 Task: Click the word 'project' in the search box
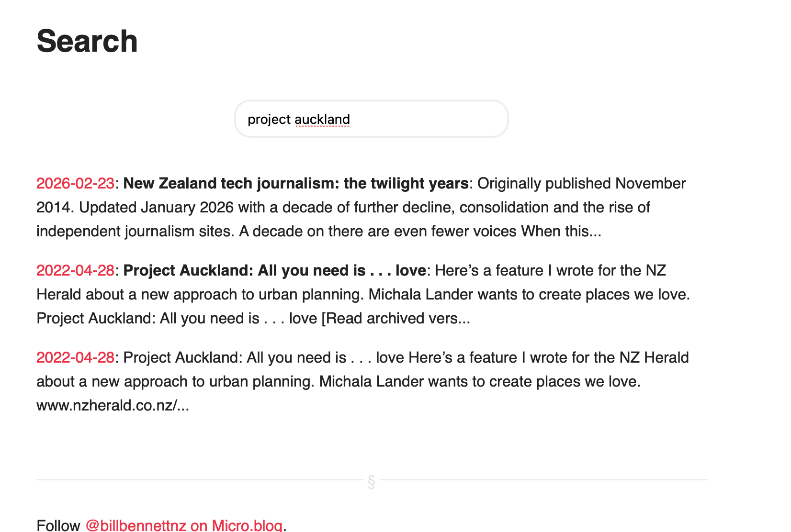coord(269,119)
